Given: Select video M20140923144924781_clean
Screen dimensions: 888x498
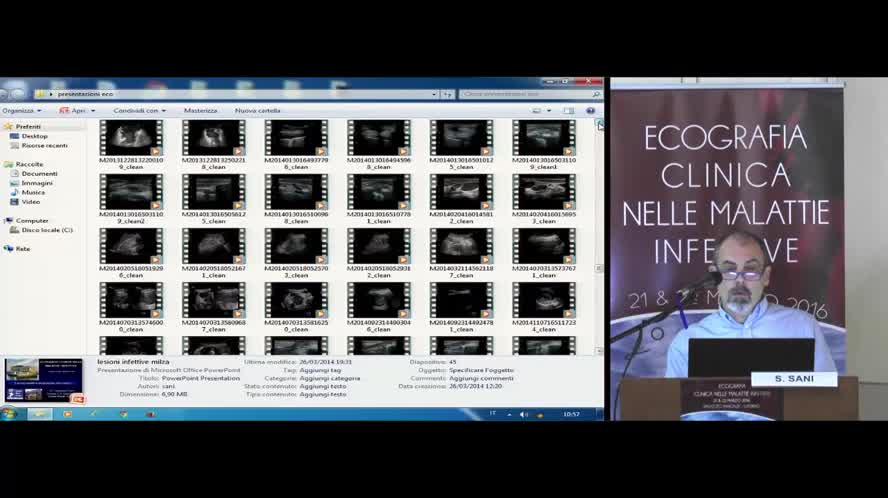Looking at the screenshot, I should [461, 308].
